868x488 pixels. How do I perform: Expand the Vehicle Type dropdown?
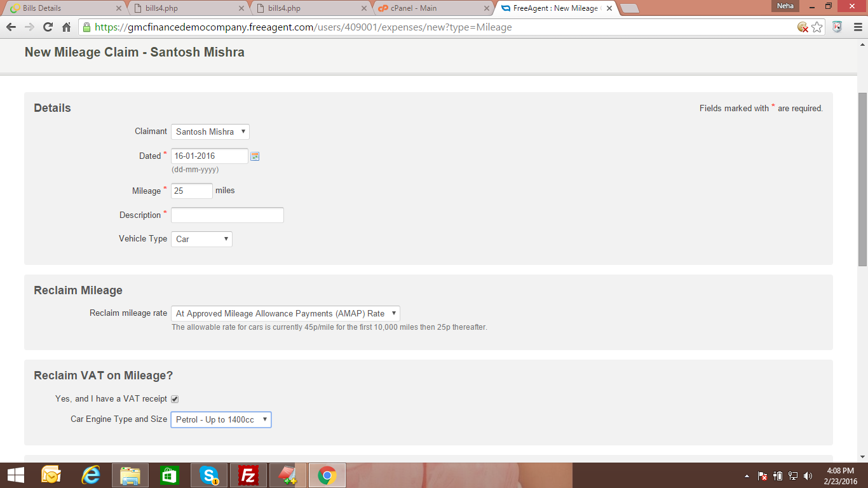(201, 239)
